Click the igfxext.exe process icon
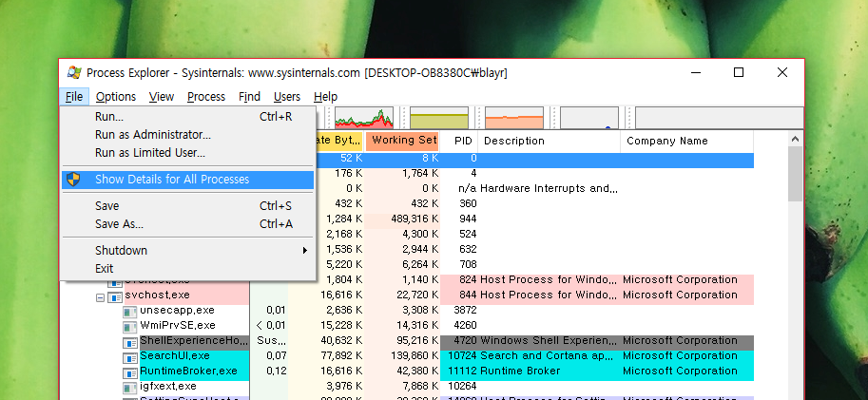The image size is (868, 400). coord(129,389)
